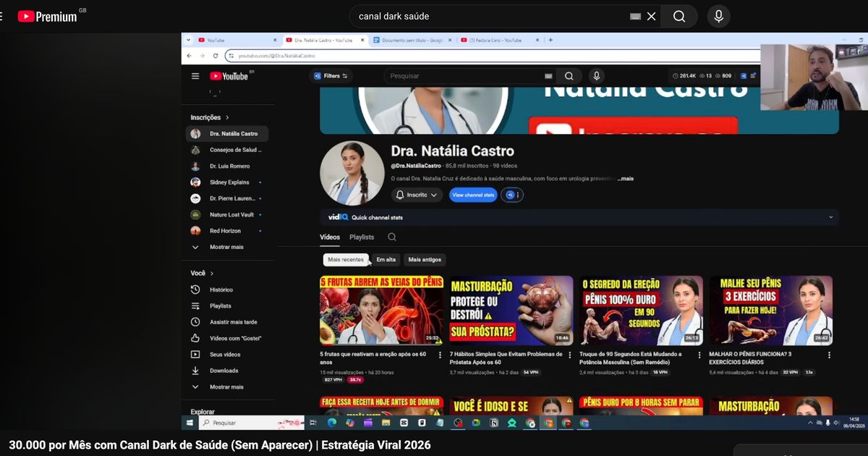This screenshot has height=456, width=868.
Task: Open the hamburger guide menu in recorded YouTube
Action: coord(195,76)
